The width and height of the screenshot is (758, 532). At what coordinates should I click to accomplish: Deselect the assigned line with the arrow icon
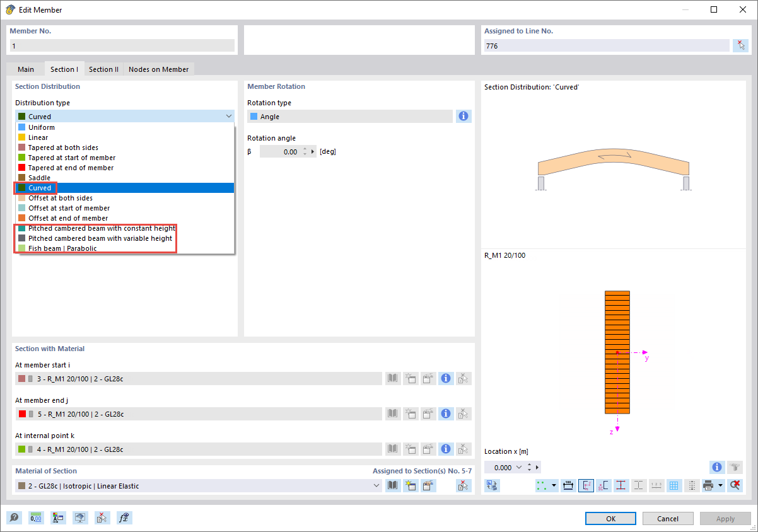[742, 45]
